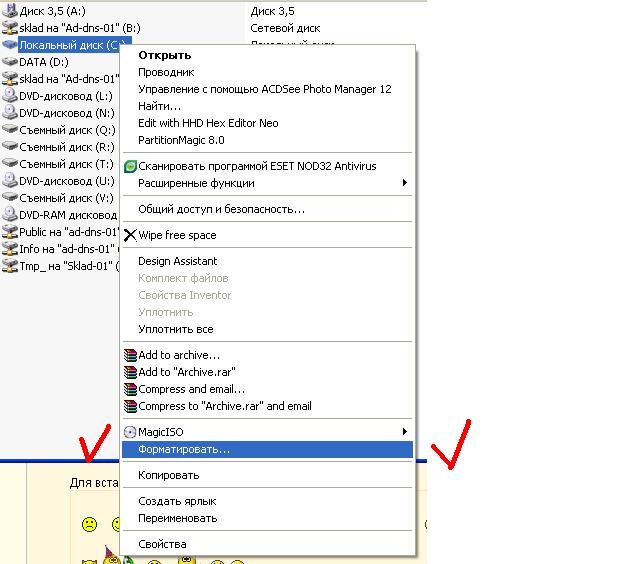
Task: Choose Общий доступ и безопасность...
Action: (267, 209)
